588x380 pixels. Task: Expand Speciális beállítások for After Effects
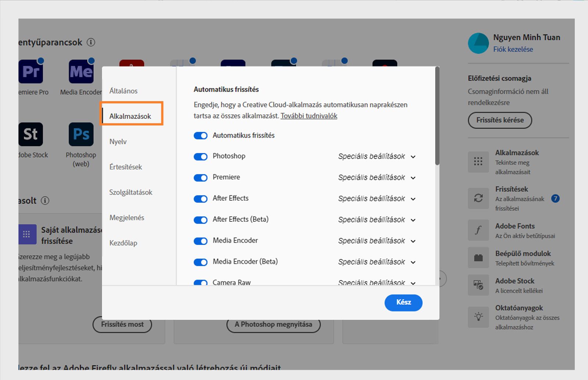[x=377, y=199]
